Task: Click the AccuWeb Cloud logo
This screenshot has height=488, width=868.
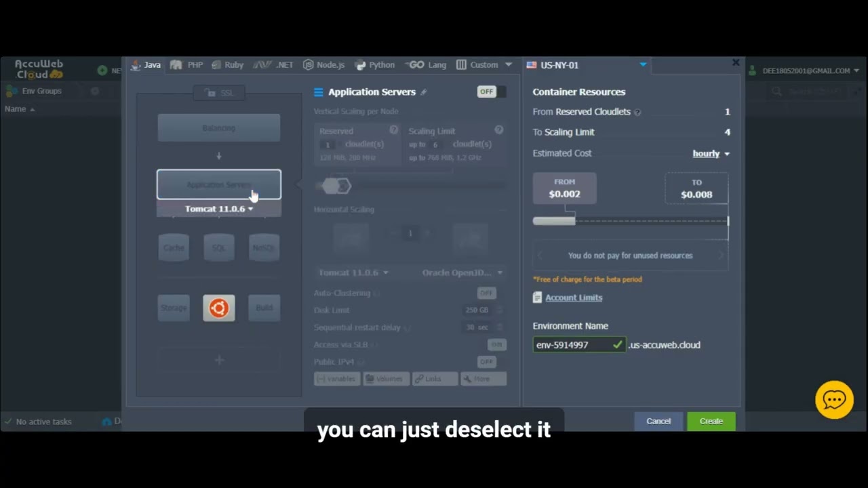Action: tap(39, 69)
